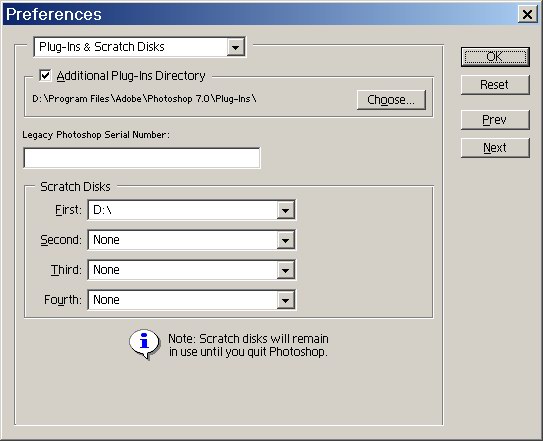Click the Legacy Photoshop Serial Number field

(142, 158)
